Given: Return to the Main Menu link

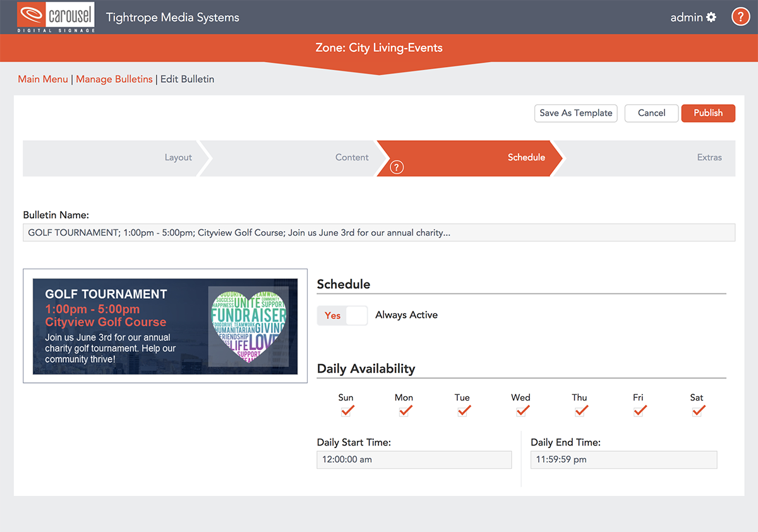Looking at the screenshot, I should [x=43, y=79].
